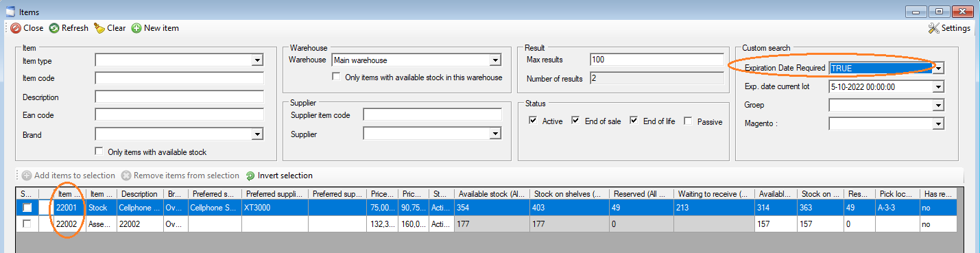Sort by Stock on shelves column header
This screenshot has height=253, width=980.
(x=569, y=194)
